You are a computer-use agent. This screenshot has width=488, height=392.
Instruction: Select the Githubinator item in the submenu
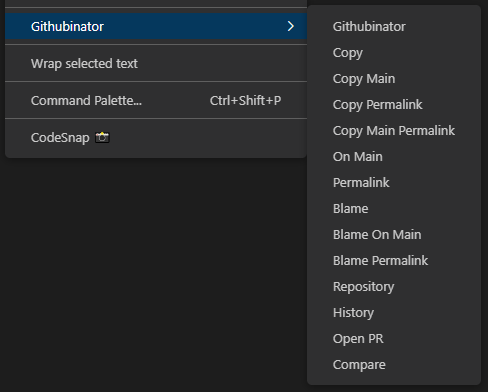(x=394, y=27)
